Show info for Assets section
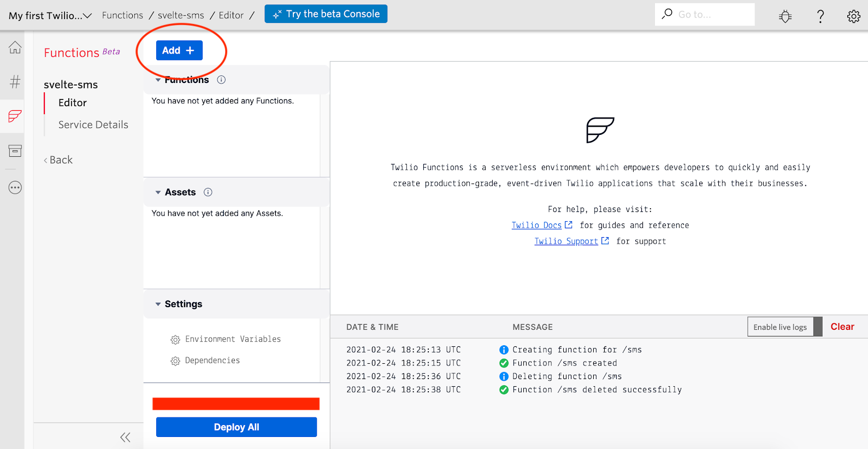Image resolution: width=868 pixels, height=449 pixels. pyautogui.click(x=208, y=192)
